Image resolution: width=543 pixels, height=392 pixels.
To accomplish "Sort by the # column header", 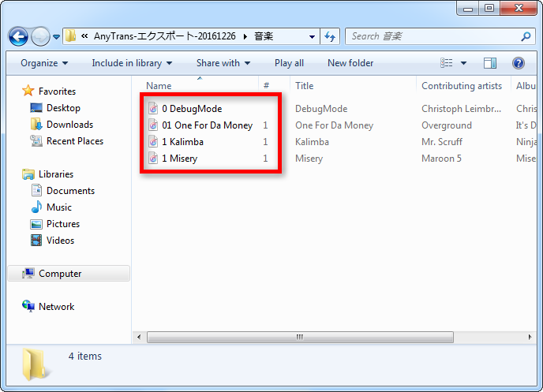I will tap(266, 85).
